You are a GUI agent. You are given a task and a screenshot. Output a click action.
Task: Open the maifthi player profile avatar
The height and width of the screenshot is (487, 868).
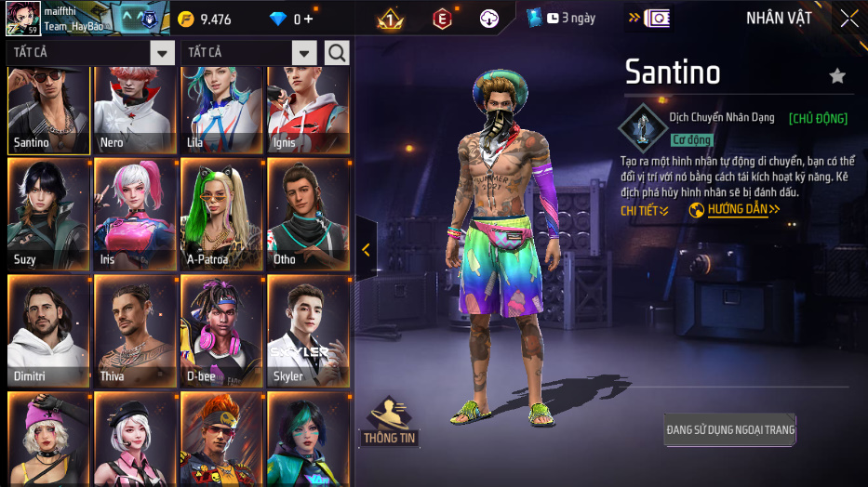click(x=23, y=19)
